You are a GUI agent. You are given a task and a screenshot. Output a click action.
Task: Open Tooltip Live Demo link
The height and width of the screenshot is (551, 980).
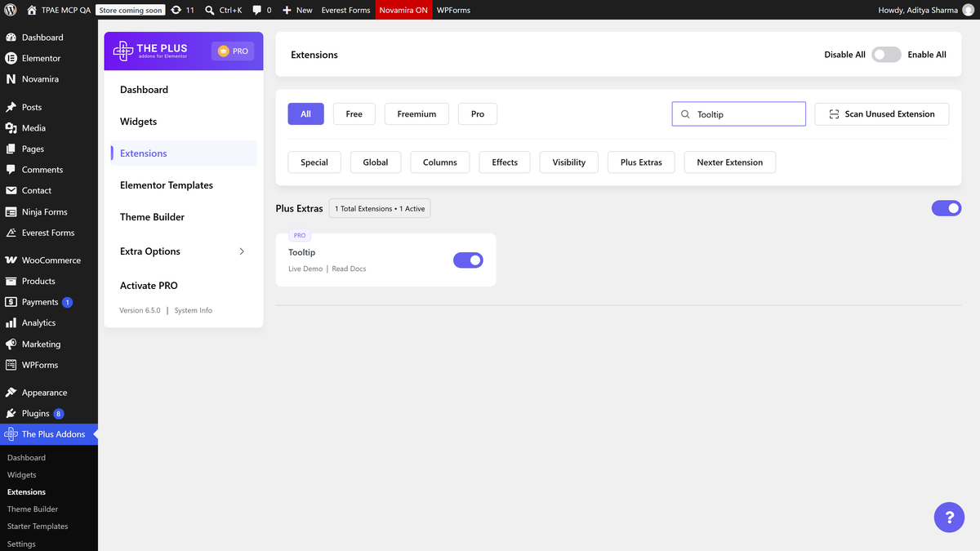coord(305,269)
